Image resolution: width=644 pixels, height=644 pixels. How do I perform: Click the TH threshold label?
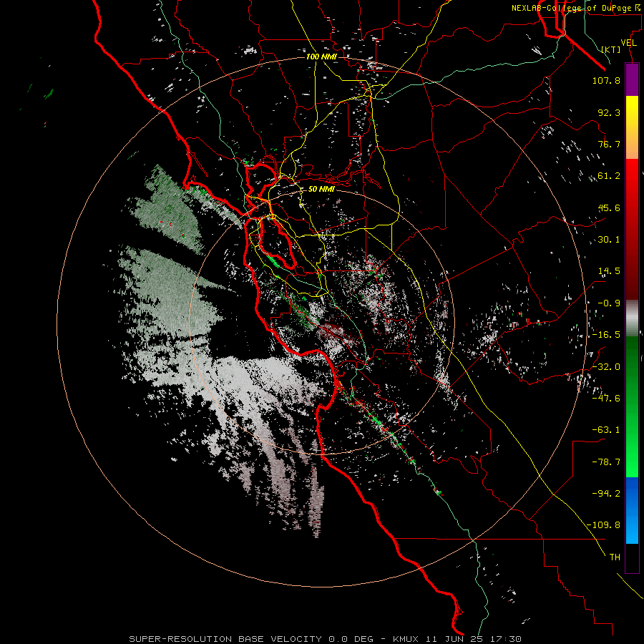tap(615, 557)
